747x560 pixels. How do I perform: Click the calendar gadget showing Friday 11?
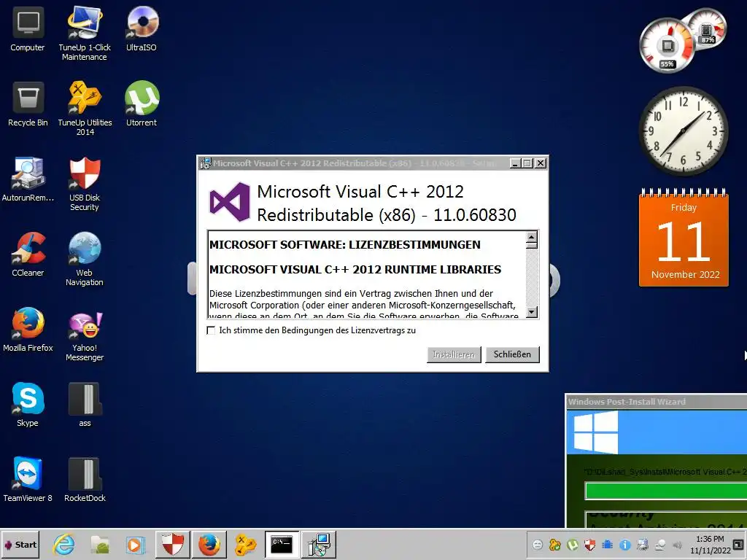tap(684, 238)
